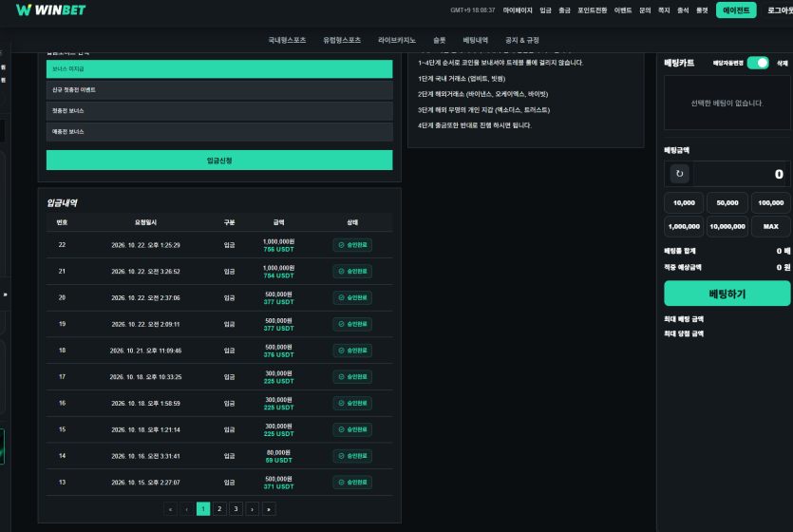
Task: Go to next page with › arrow
Action: click(252, 509)
